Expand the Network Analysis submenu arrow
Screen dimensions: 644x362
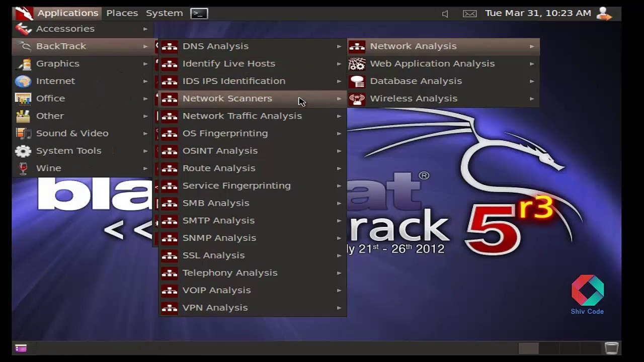click(532, 46)
